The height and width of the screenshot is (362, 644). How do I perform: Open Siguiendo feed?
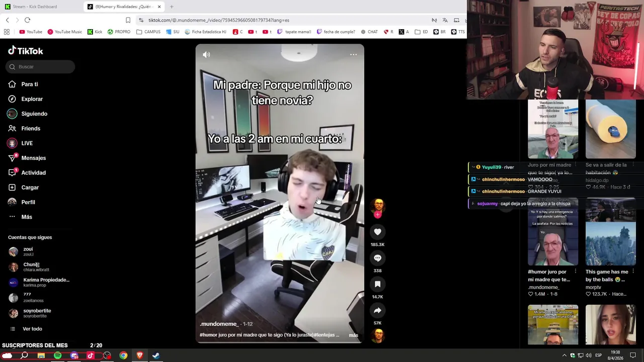(34, 114)
